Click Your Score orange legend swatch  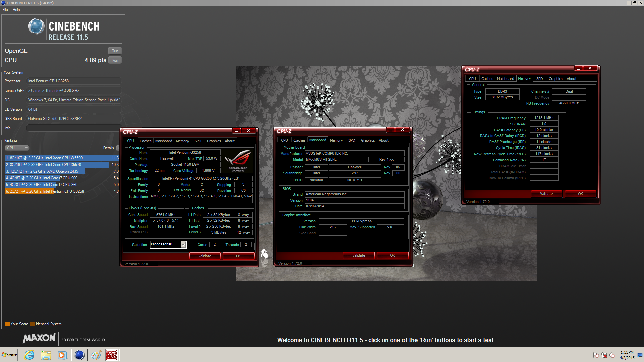pos(7,324)
